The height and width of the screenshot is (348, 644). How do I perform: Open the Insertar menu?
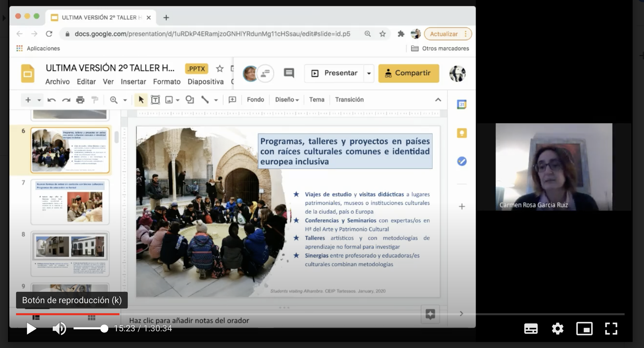tap(133, 82)
